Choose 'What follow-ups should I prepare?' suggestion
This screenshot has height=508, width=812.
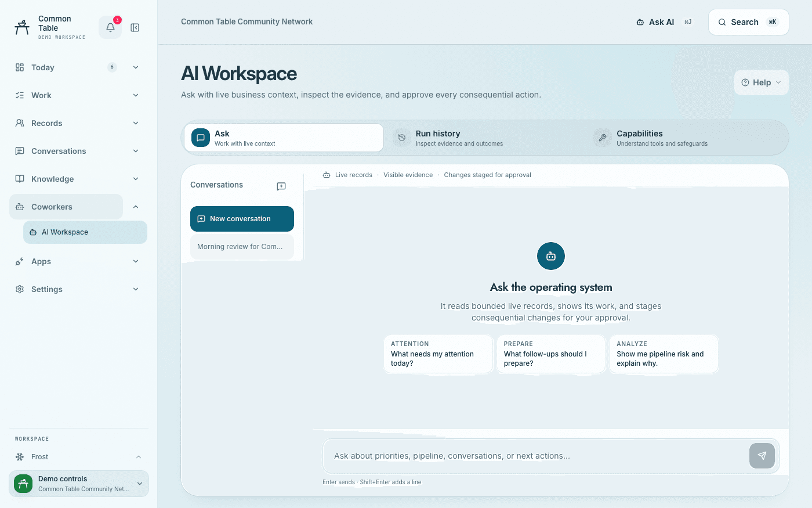551,354
